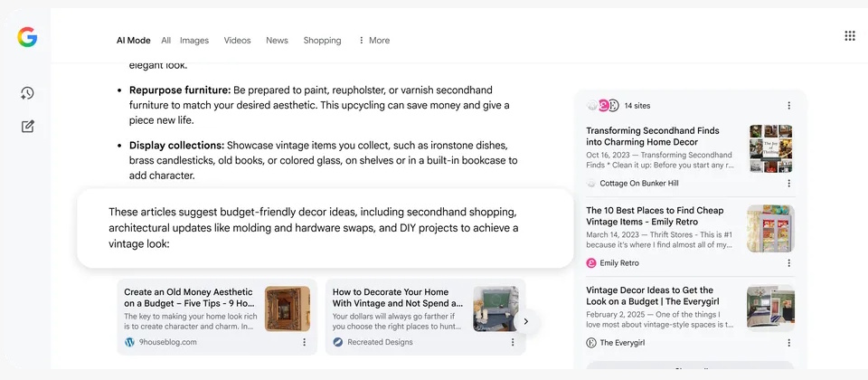Open three-dot menu for Recreated Designs card
The width and height of the screenshot is (868, 380).
tap(511, 343)
